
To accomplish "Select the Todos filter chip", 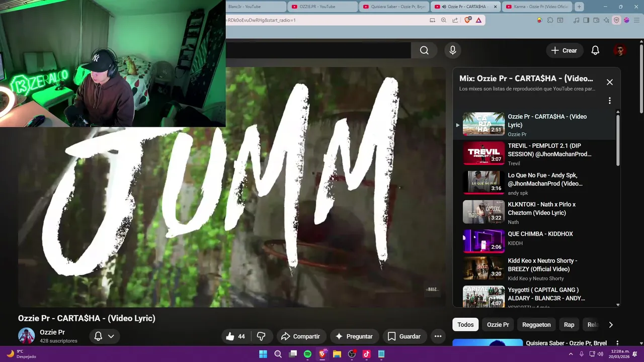I will point(465,325).
